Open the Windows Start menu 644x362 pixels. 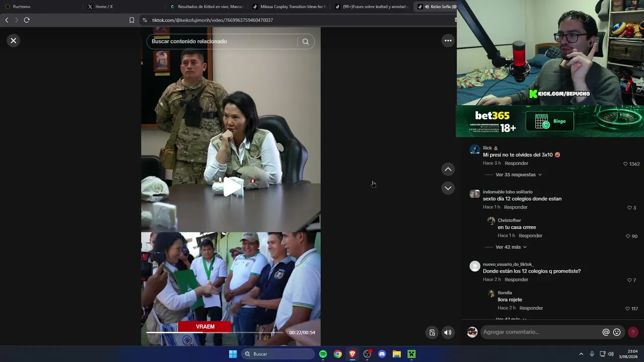[x=233, y=354]
